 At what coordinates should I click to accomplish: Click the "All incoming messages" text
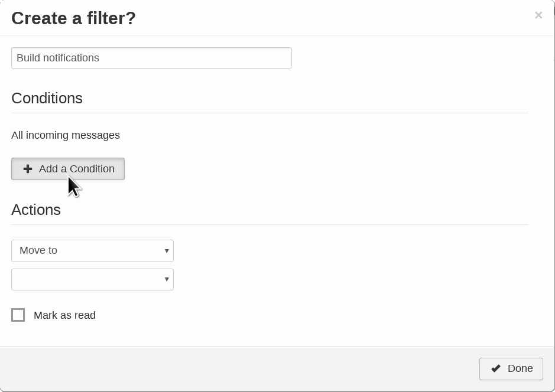coord(66,135)
